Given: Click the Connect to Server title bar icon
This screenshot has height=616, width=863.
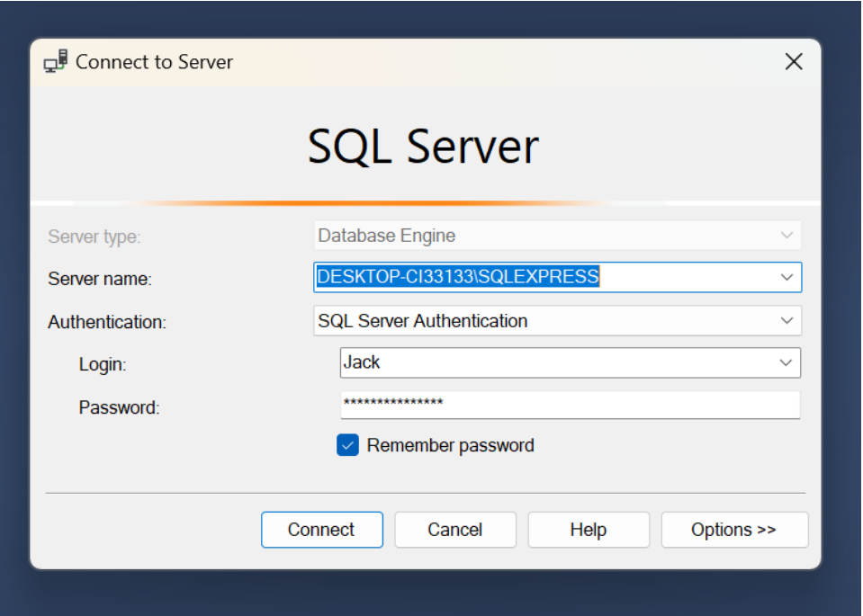Looking at the screenshot, I should tap(56, 61).
